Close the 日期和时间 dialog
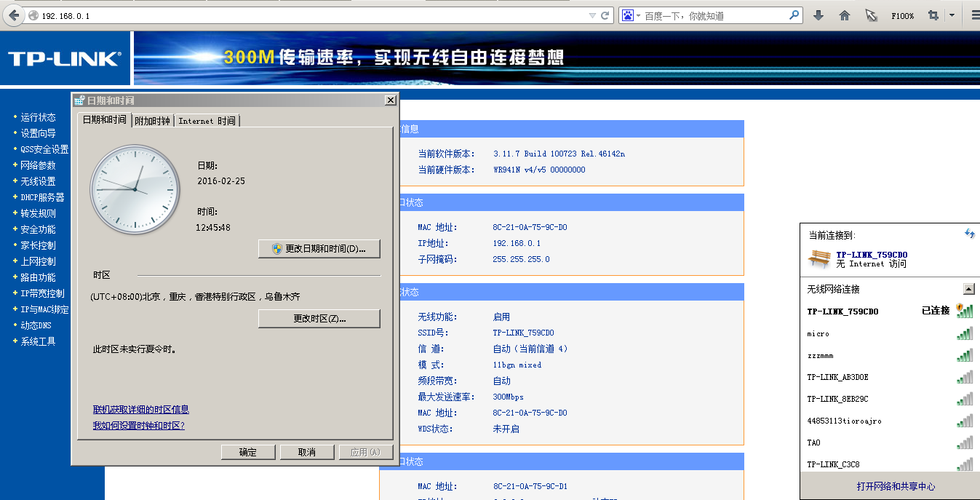The width and height of the screenshot is (980, 500). click(390, 100)
